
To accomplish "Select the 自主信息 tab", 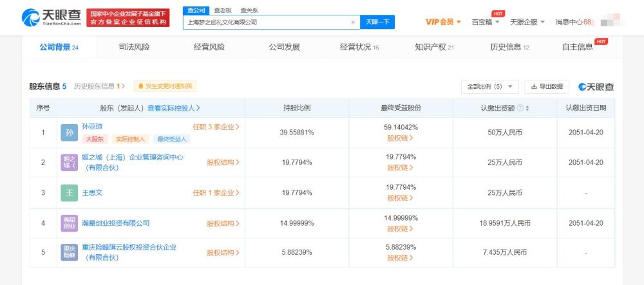I will click(577, 47).
